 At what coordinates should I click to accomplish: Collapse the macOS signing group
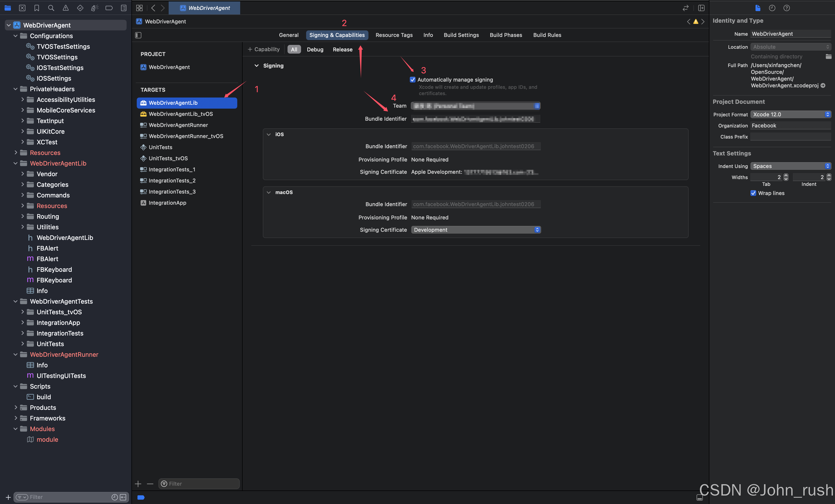(269, 192)
